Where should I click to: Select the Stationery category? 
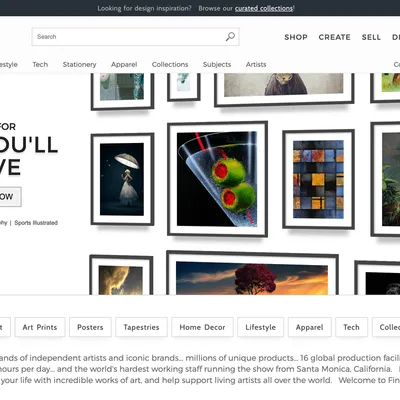(79, 64)
